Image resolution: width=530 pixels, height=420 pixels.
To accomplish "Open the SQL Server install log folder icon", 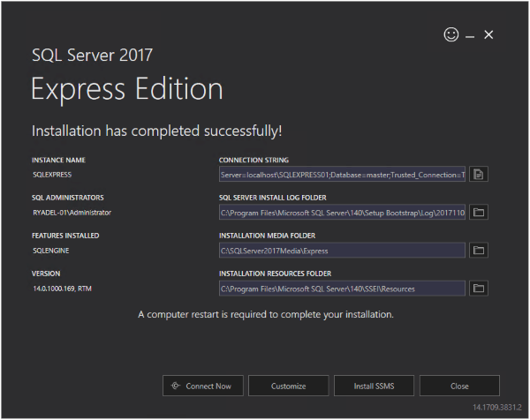I will (478, 212).
